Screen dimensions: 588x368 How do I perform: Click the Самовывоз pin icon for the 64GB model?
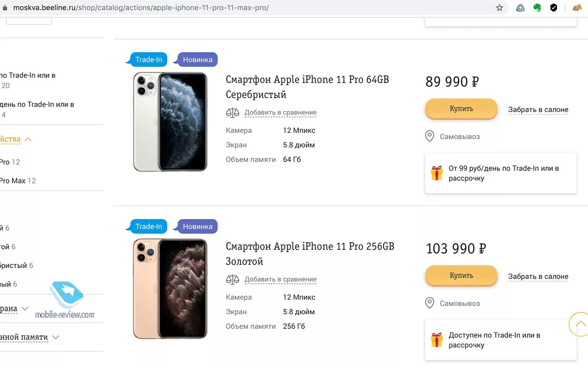(430, 136)
